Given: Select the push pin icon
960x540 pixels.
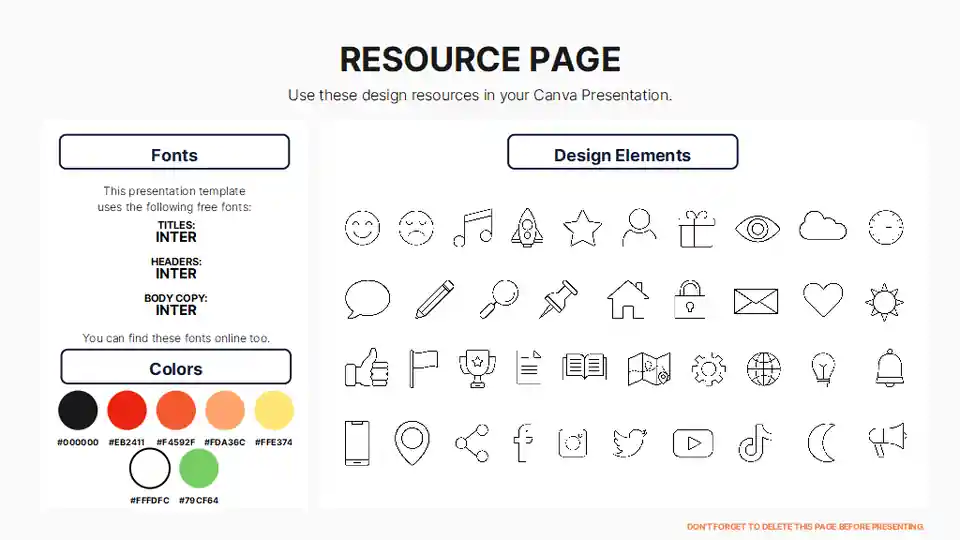Looking at the screenshot, I should click(558, 299).
